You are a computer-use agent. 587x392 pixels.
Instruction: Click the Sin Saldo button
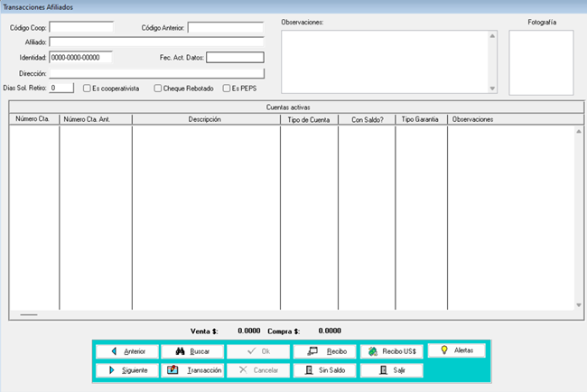pos(325,370)
